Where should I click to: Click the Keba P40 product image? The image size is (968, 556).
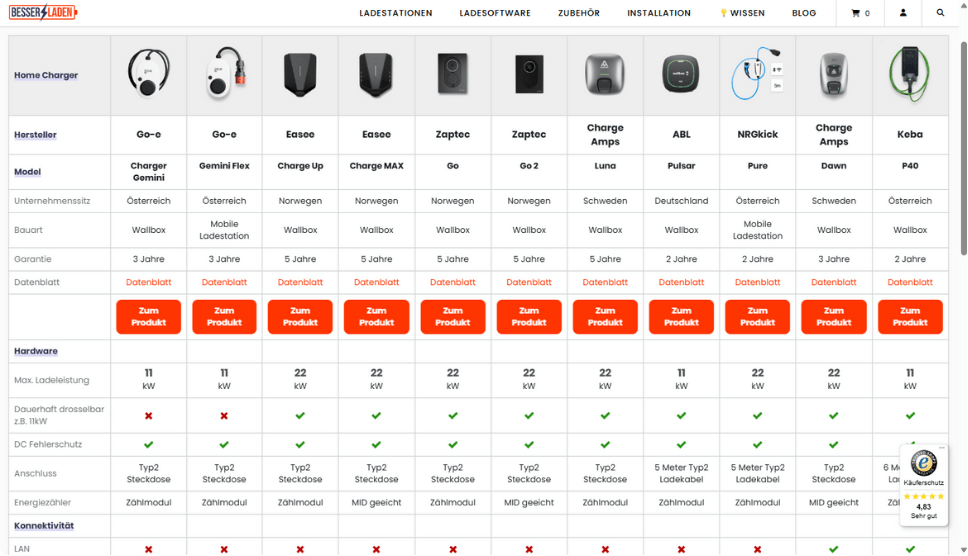(x=910, y=73)
